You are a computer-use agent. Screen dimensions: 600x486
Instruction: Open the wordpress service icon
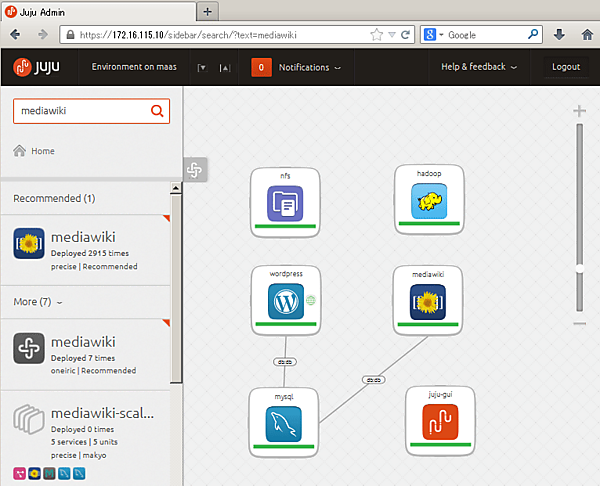coord(286,301)
